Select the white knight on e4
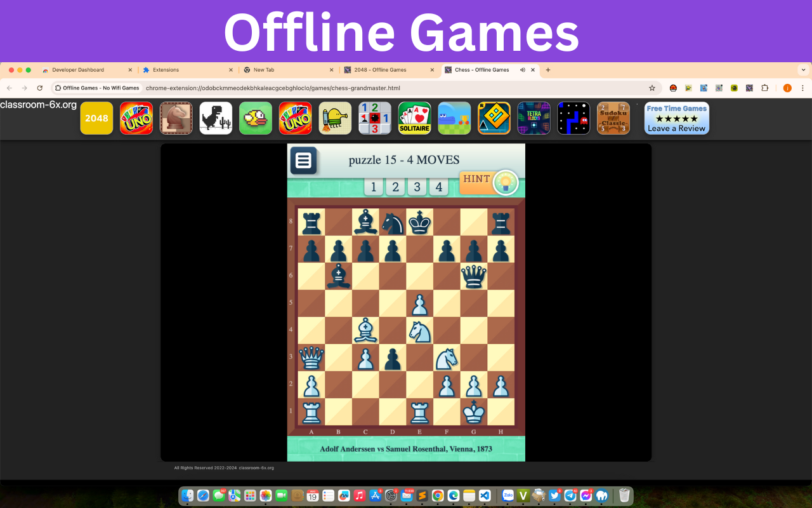This screenshot has width=812, height=508. [419, 331]
